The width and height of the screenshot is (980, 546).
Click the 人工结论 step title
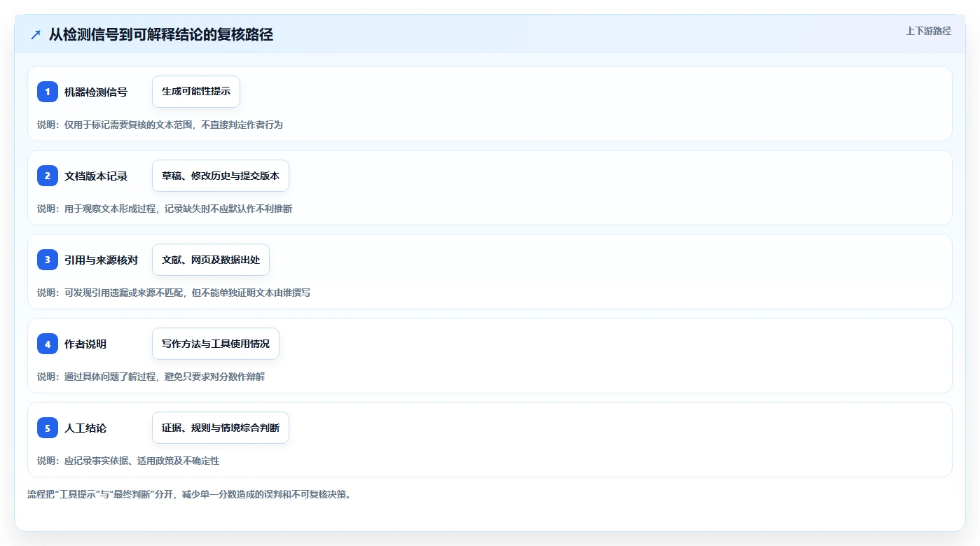click(x=85, y=428)
